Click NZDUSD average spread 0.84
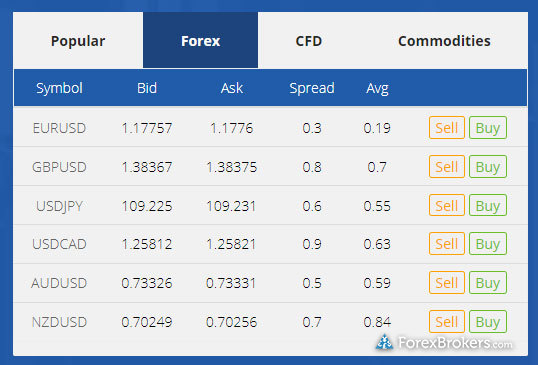Viewport: 538px width, 365px height. point(377,322)
